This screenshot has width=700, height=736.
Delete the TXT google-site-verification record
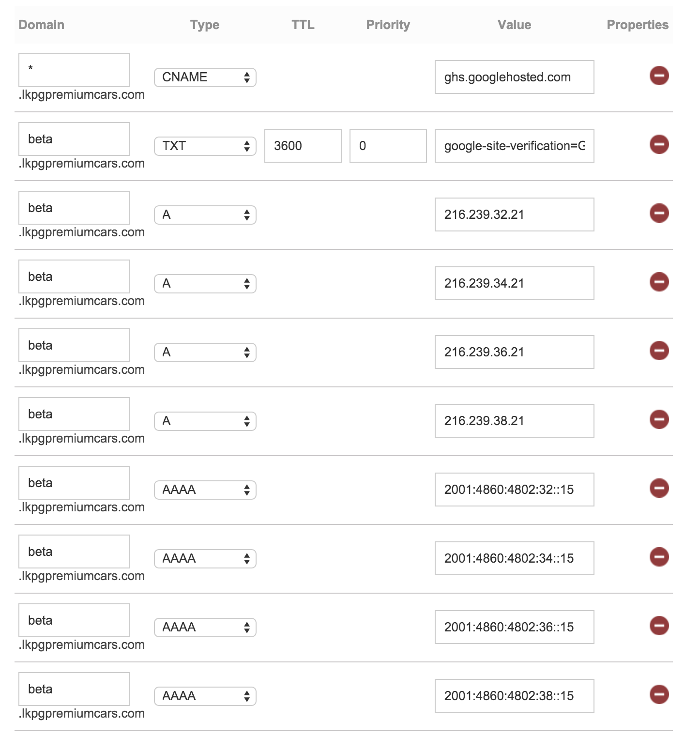tap(659, 144)
